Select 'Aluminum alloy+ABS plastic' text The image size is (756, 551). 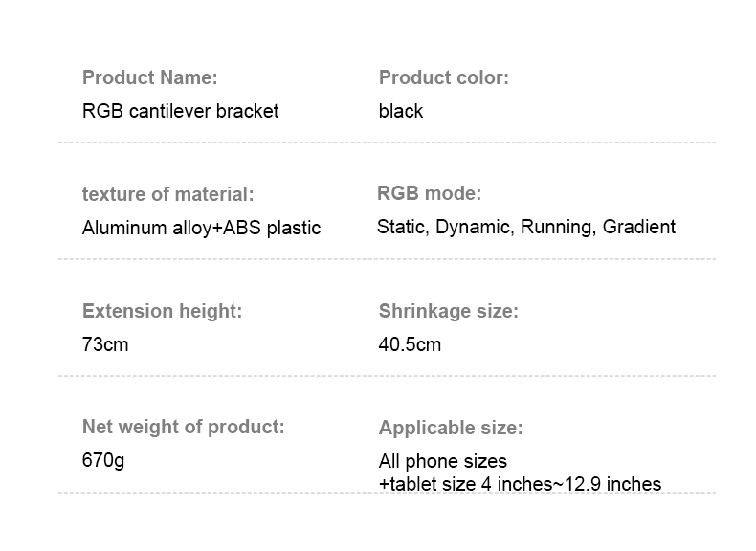click(x=201, y=228)
